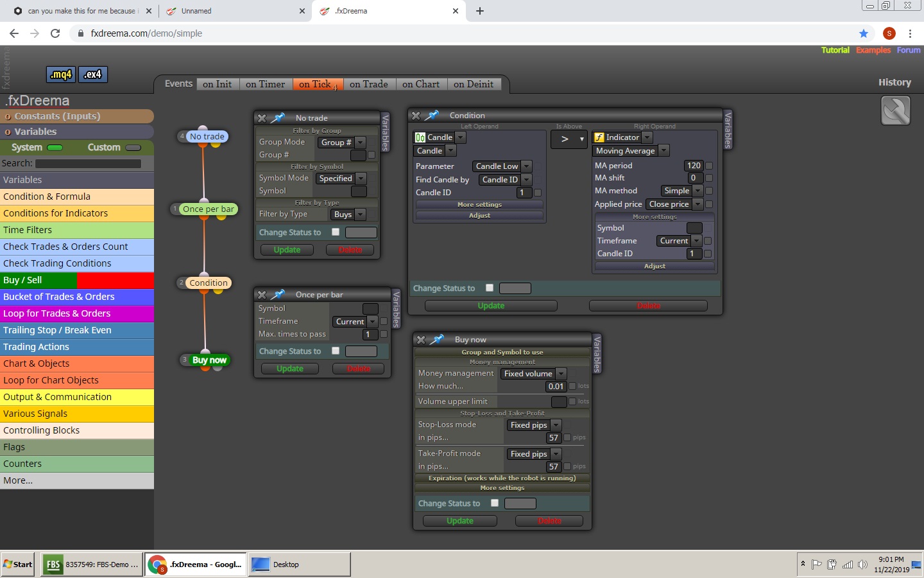The image size is (924, 578).
Task: Click the Candle operand icon in Condition
Action: [420, 137]
